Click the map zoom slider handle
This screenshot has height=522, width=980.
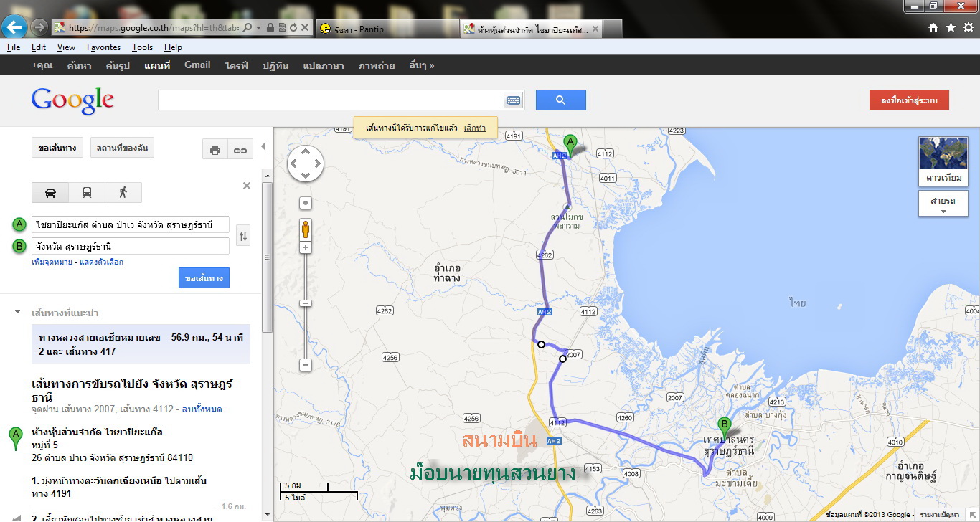(306, 303)
